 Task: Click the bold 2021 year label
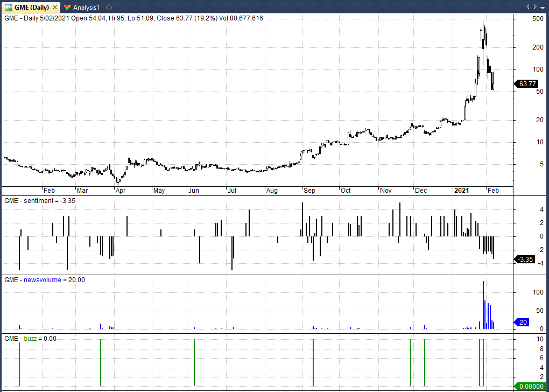point(461,191)
